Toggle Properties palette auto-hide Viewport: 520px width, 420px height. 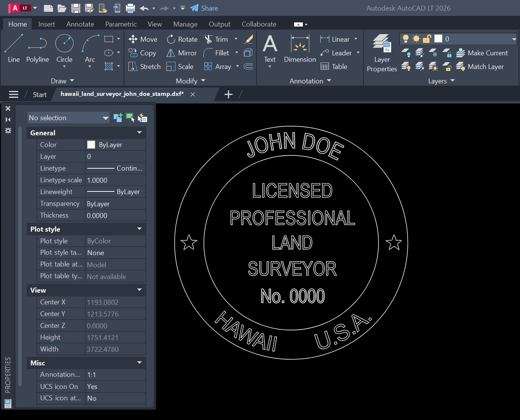click(x=8, y=119)
